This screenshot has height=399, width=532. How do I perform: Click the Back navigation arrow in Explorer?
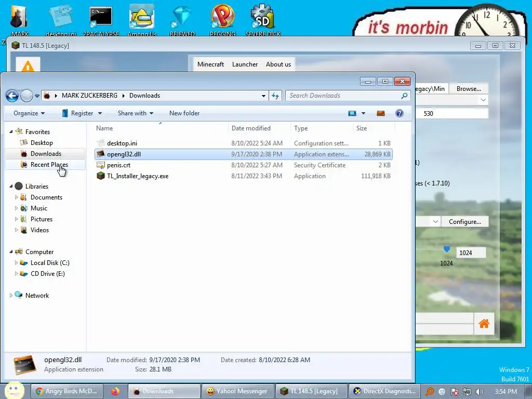[x=12, y=96]
